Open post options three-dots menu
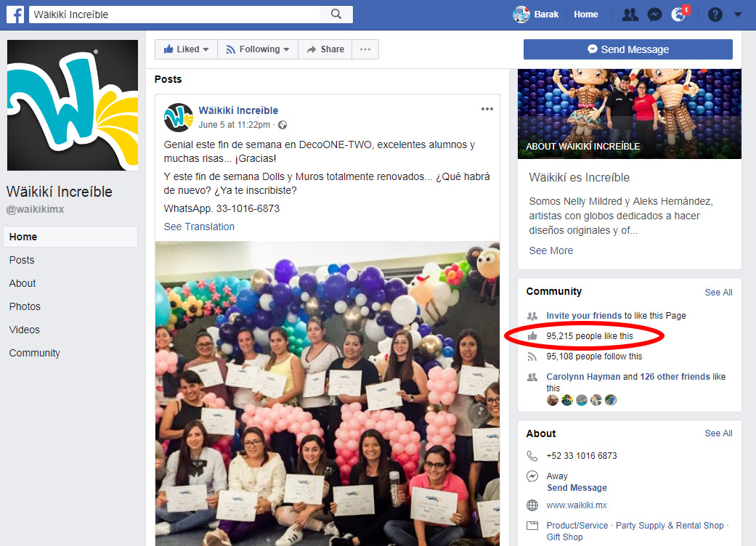 tap(487, 109)
